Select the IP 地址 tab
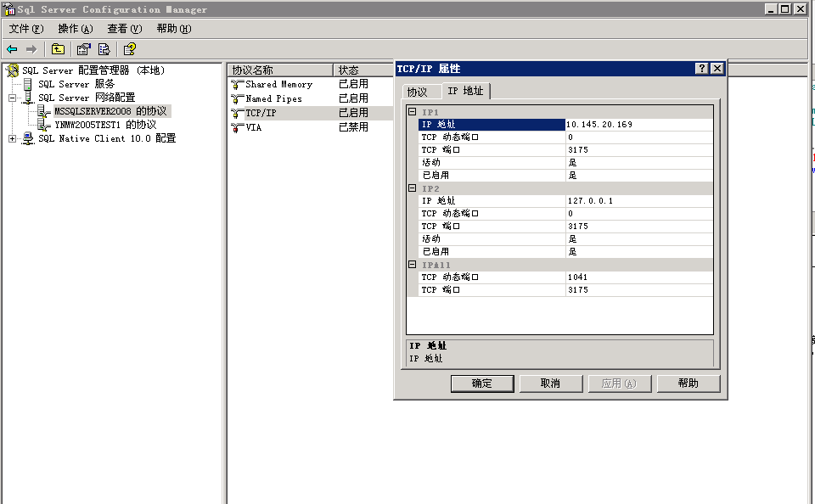Viewport: 815px width, 504px height. pos(466,91)
